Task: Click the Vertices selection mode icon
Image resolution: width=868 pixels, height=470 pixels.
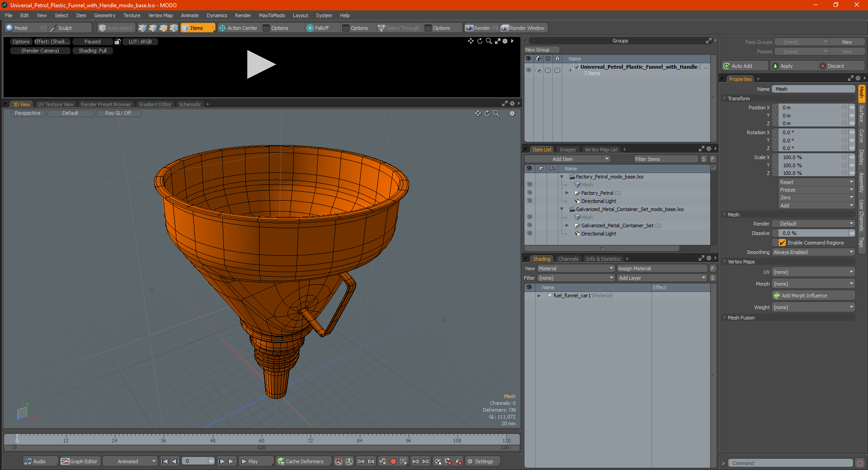Action: pos(142,28)
